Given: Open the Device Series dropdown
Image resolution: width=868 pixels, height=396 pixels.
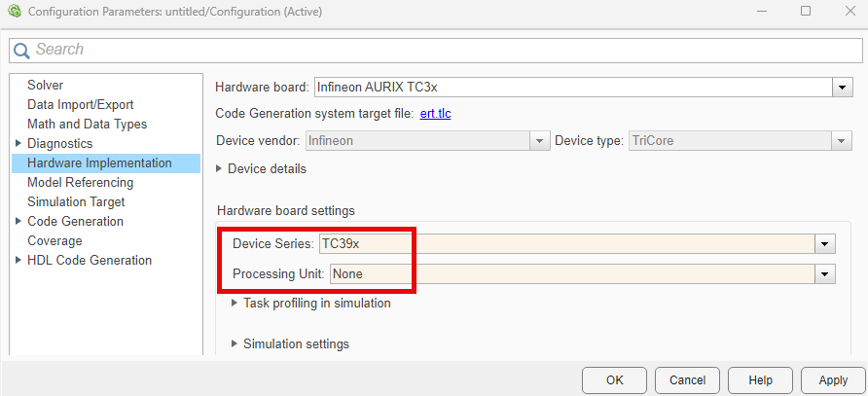Looking at the screenshot, I should pos(826,243).
